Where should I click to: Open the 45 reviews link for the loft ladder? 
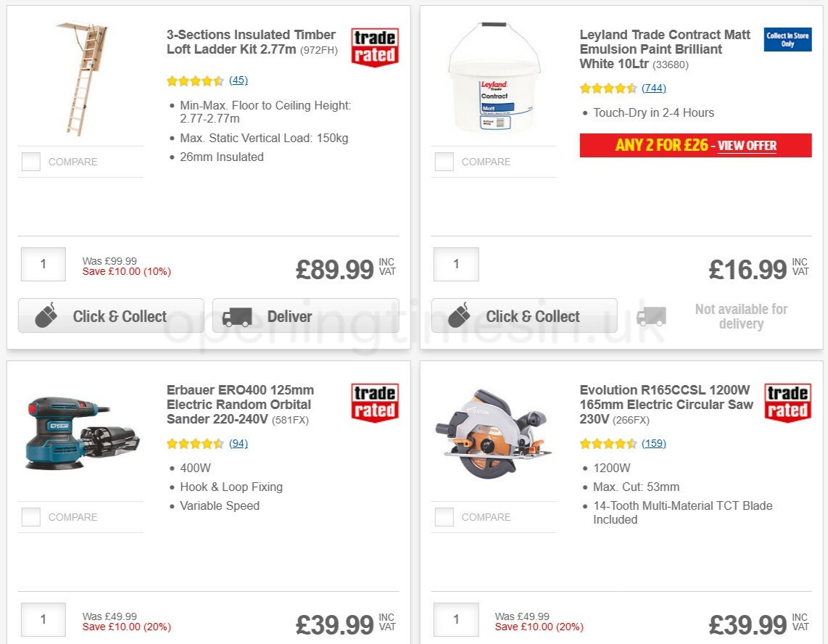coord(239,80)
